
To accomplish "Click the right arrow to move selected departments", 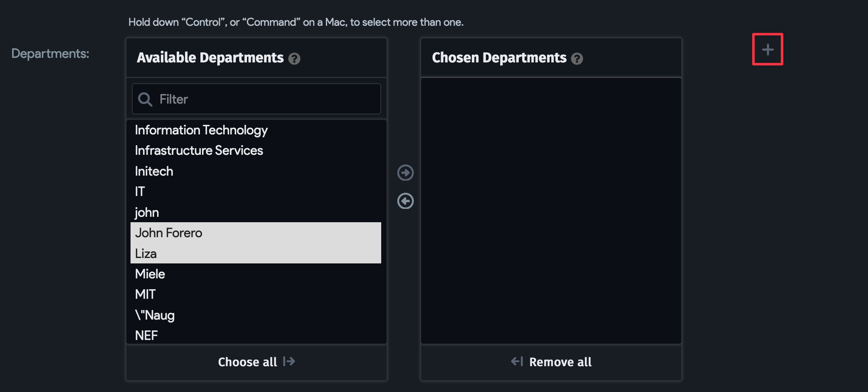I will pos(405,173).
